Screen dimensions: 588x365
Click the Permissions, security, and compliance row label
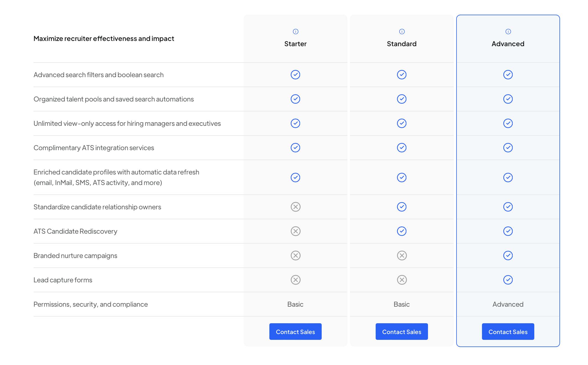[x=91, y=304]
